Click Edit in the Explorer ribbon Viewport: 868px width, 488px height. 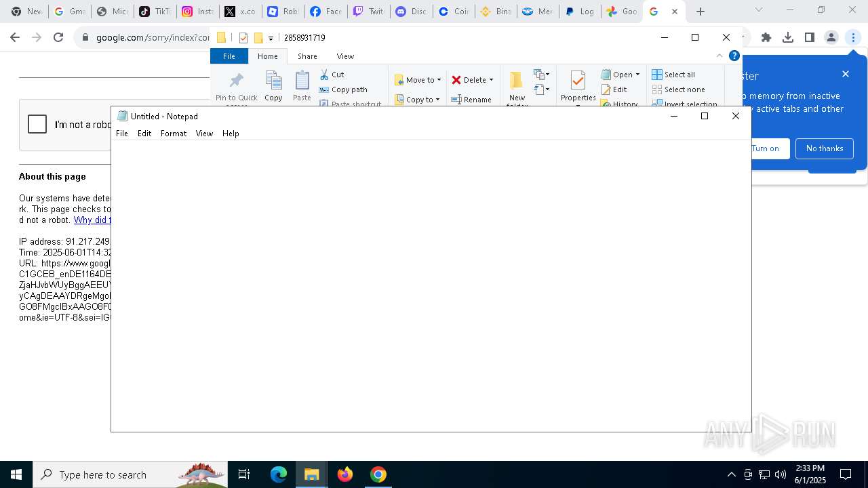coord(614,89)
